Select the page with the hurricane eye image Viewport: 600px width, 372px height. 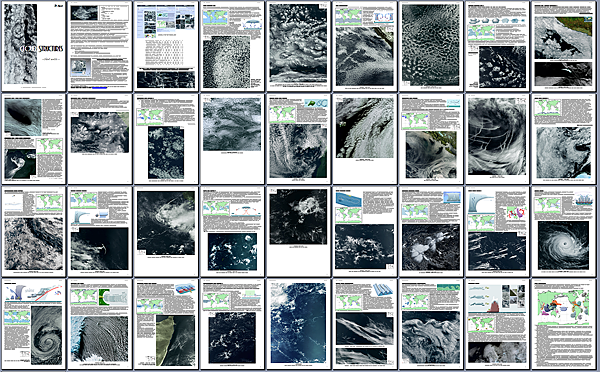[x=563, y=232]
